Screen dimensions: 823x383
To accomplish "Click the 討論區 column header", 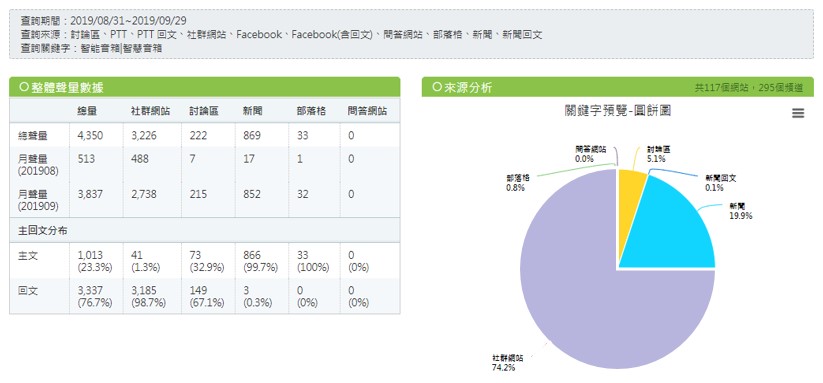I will (x=204, y=111).
